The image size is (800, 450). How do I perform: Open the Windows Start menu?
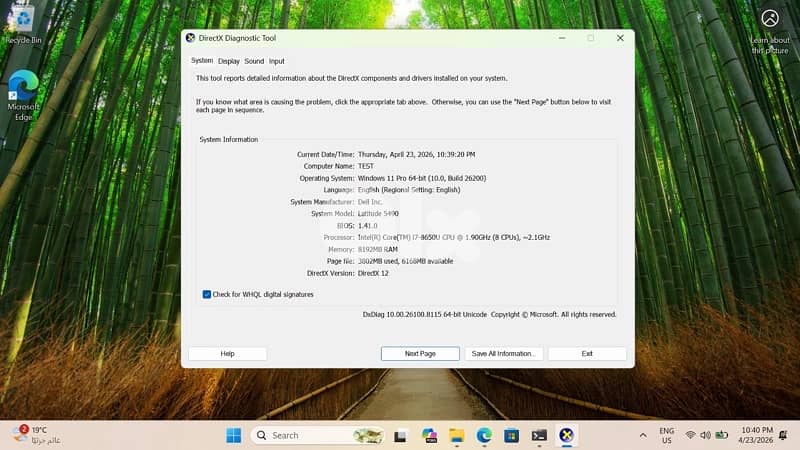pos(234,435)
